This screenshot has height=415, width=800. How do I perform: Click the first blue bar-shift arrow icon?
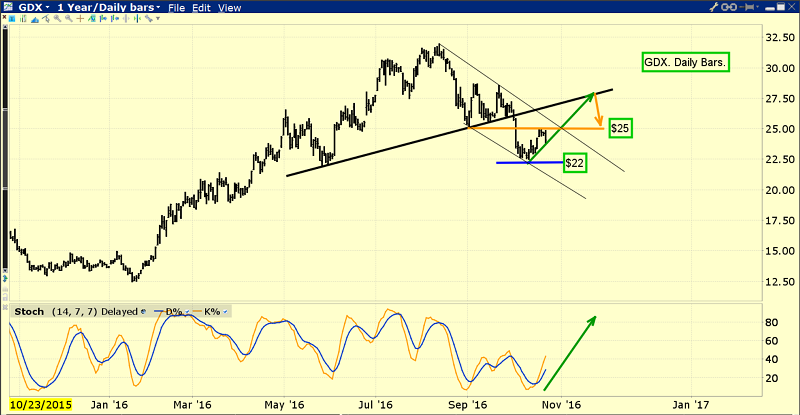coord(103,18)
